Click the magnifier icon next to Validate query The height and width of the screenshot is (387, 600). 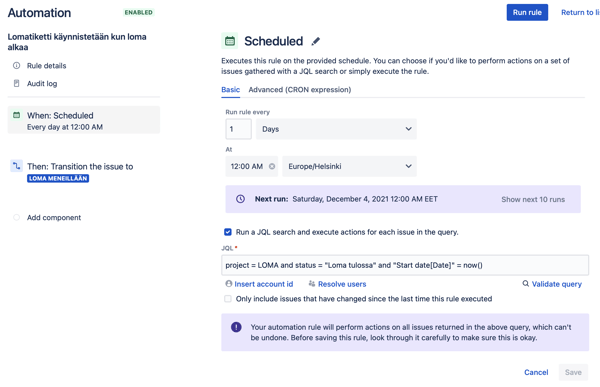tap(526, 284)
